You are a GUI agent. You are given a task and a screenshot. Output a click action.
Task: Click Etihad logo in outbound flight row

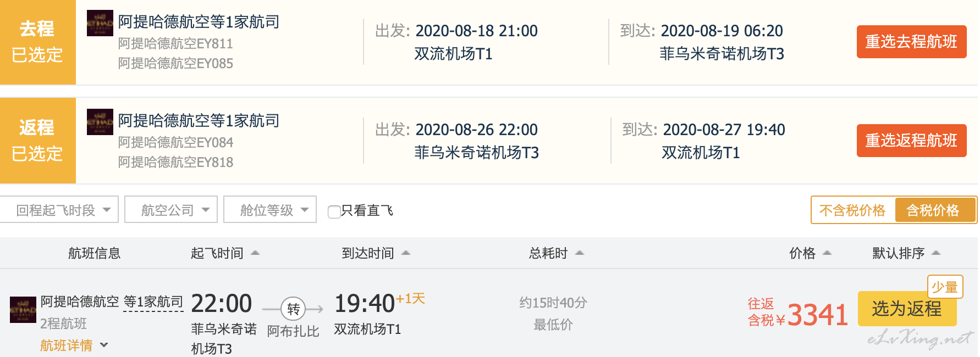point(100,23)
